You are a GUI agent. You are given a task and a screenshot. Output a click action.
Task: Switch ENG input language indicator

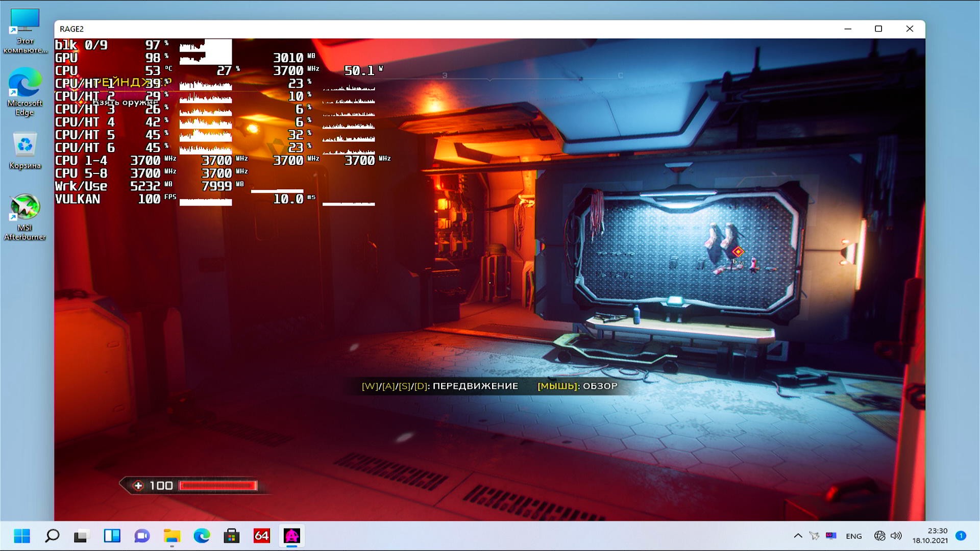tap(853, 536)
